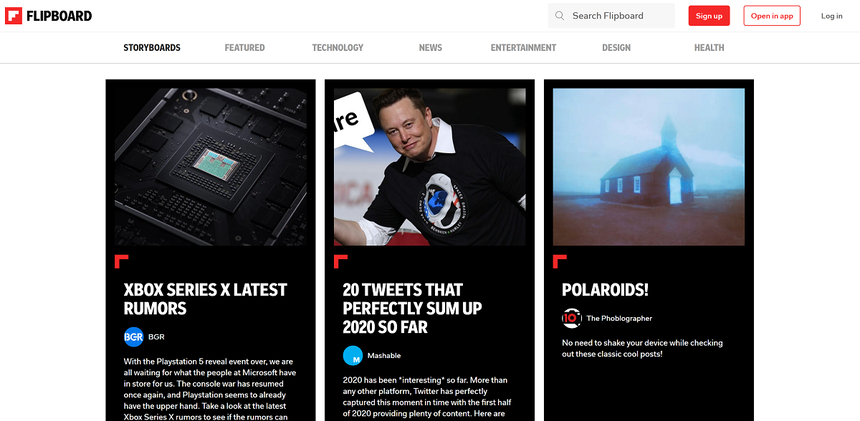Click red Flipboard corner mark on Xbox card
Screen dimensions: 860x421
tap(121, 261)
